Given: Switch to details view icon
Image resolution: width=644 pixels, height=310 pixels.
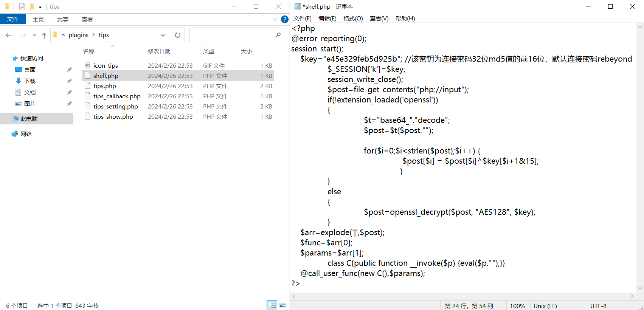Looking at the screenshot, I should [x=272, y=305].
